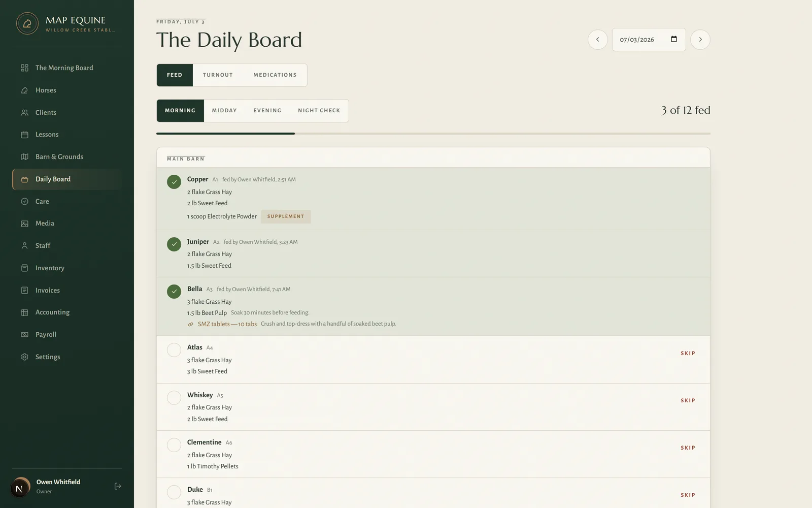Mark Duke as fed
The height and width of the screenshot is (508, 812).
[x=174, y=492]
